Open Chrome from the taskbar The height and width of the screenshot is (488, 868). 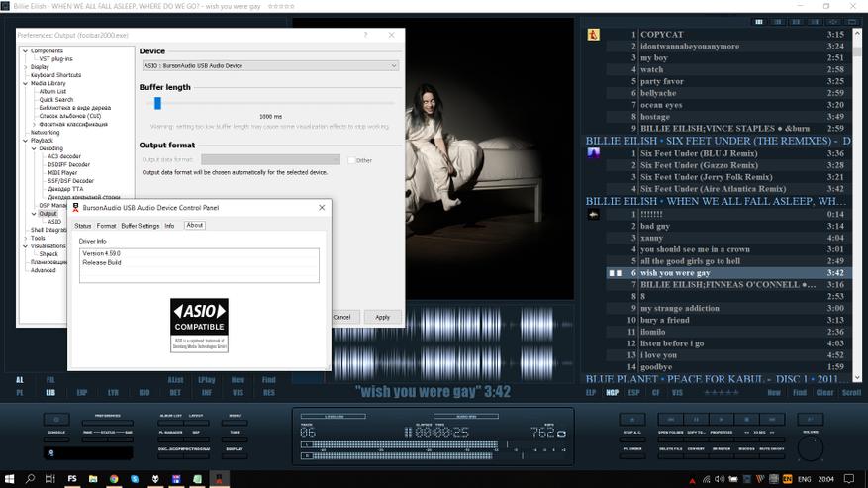click(114, 479)
